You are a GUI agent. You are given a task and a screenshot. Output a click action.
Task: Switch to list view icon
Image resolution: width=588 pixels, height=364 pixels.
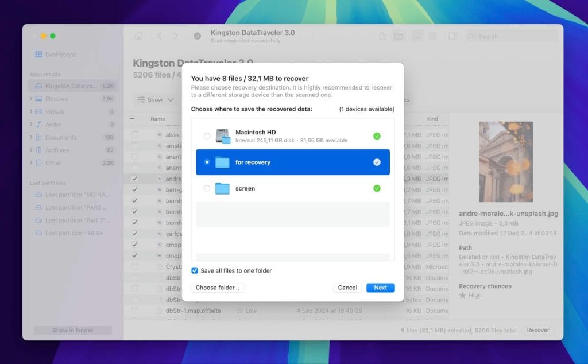tap(416, 36)
